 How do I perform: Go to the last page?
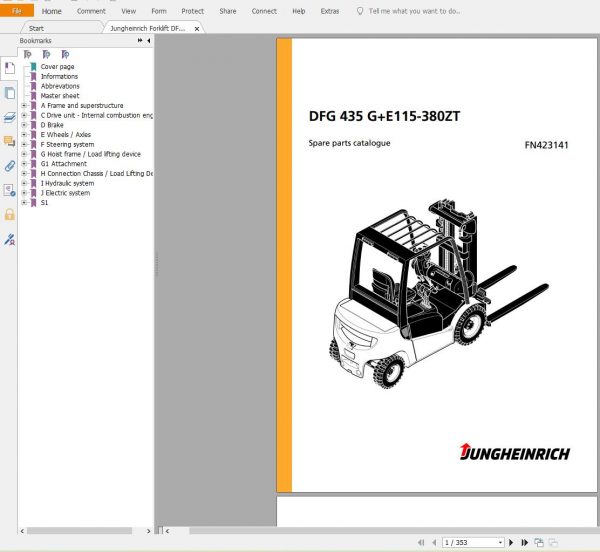click(525, 542)
